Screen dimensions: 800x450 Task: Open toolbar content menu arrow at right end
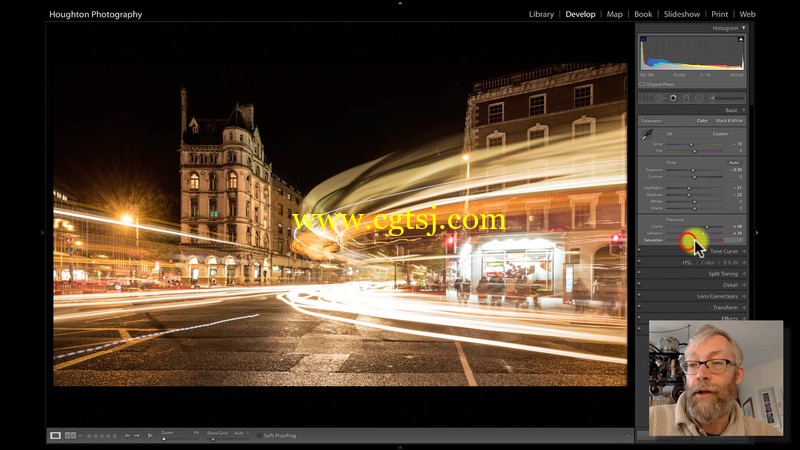tap(628, 436)
